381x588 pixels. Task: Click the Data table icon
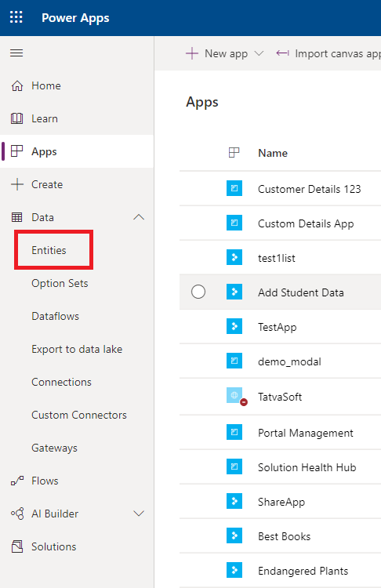(x=17, y=217)
